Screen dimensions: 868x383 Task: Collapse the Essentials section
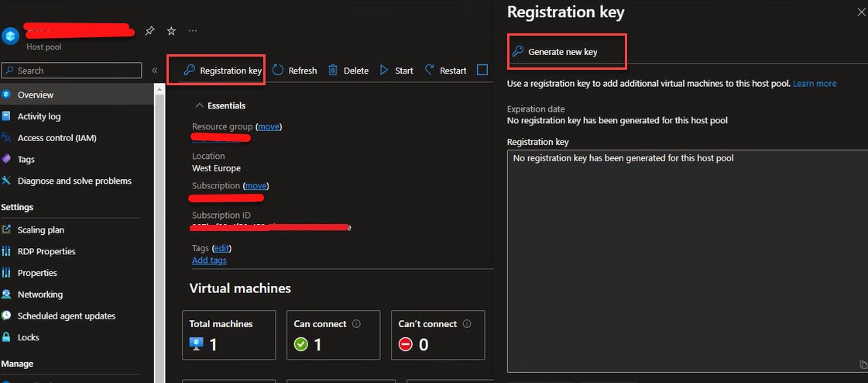coord(199,105)
